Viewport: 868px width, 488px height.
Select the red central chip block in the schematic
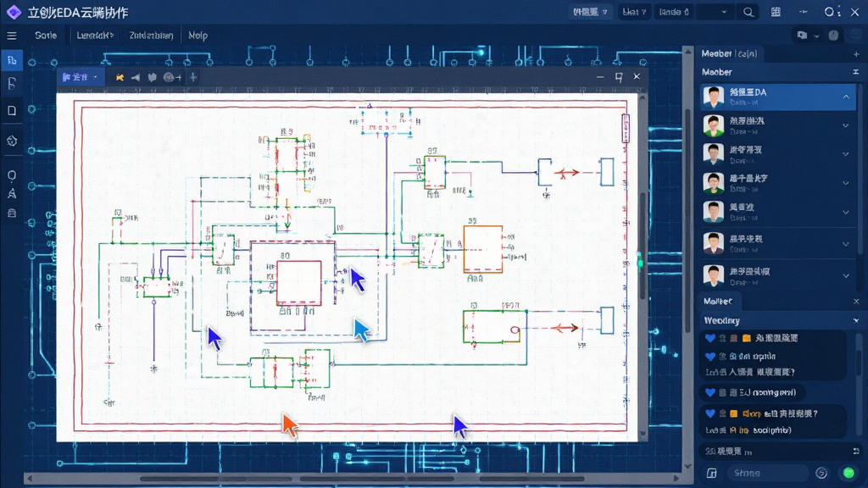[299, 283]
